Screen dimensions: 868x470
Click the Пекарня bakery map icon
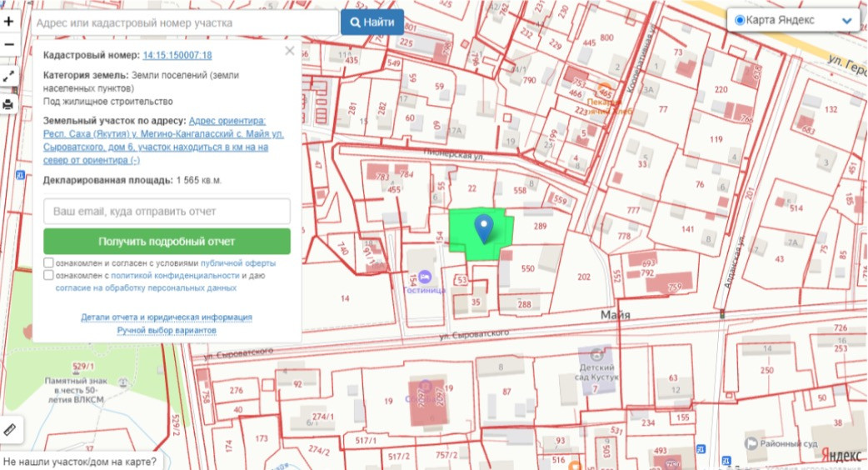coord(605,89)
